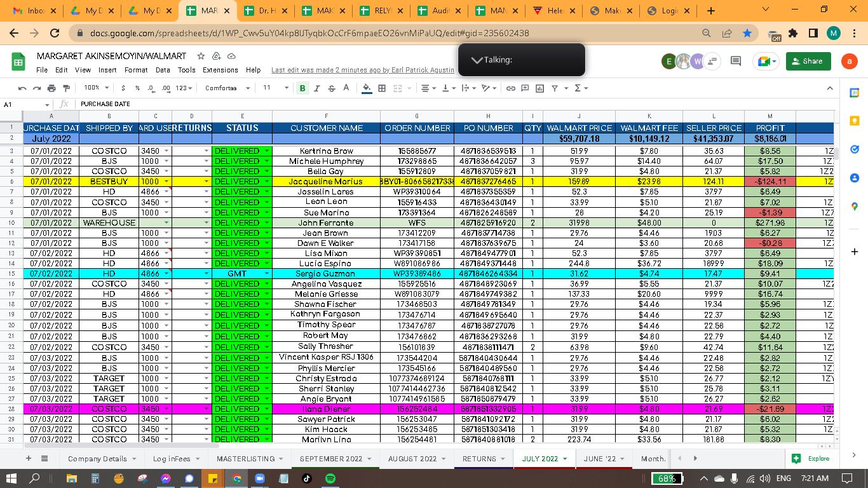
Task: Apply currency format with the $ icon
Action: coord(123,88)
